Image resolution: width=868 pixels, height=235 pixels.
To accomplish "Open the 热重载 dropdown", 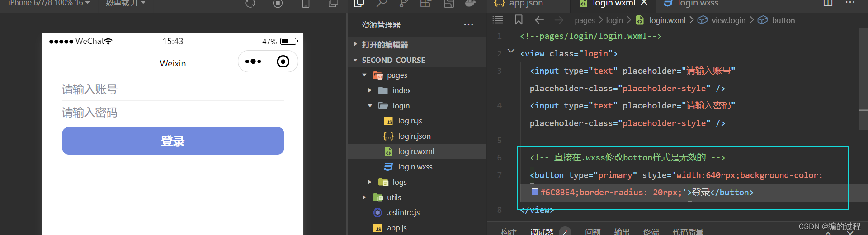I will coord(126,3).
